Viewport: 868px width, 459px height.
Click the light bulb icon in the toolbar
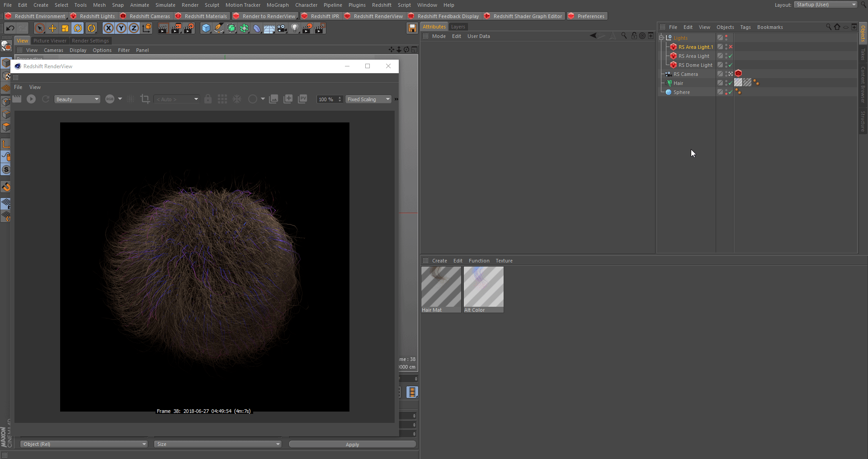295,28
